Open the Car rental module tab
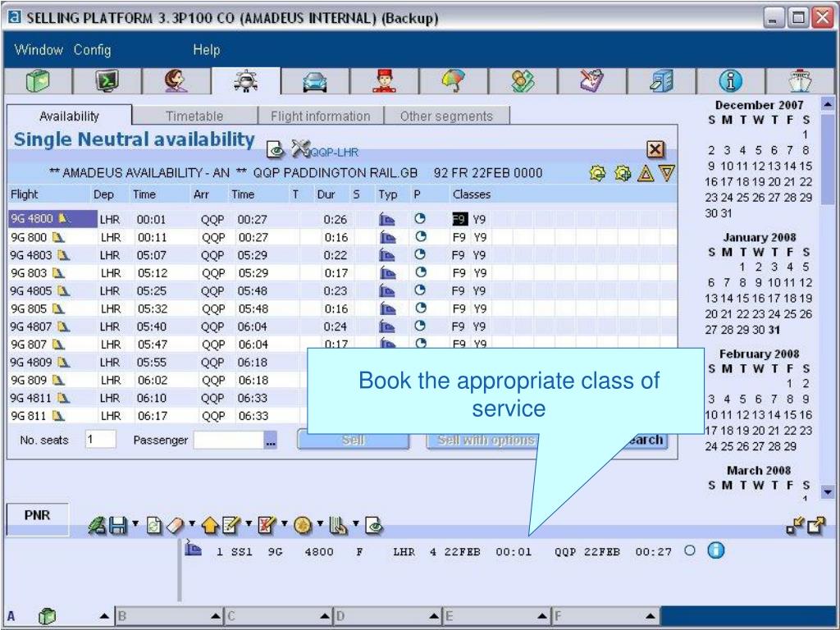 (315, 81)
